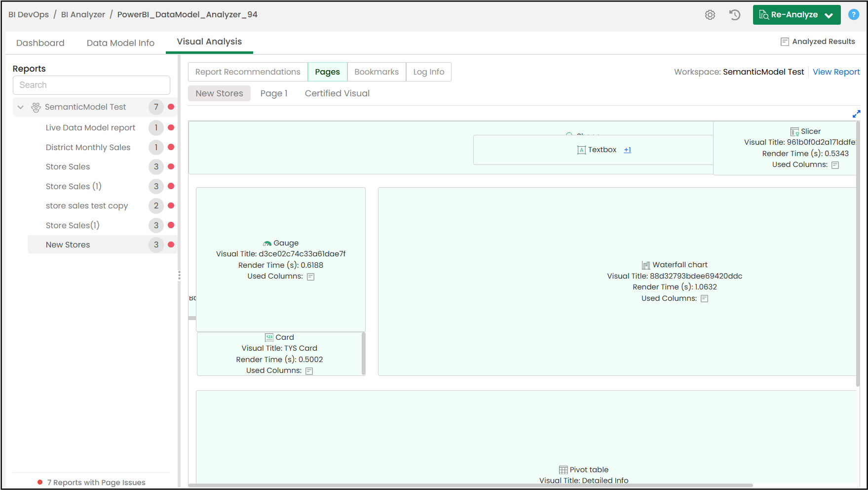Select the Certified Visual page tab
This screenshot has height=490, width=868.
click(337, 93)
